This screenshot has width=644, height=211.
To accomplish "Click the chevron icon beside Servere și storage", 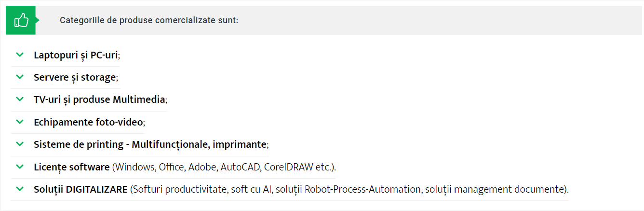I will point(20,77).
